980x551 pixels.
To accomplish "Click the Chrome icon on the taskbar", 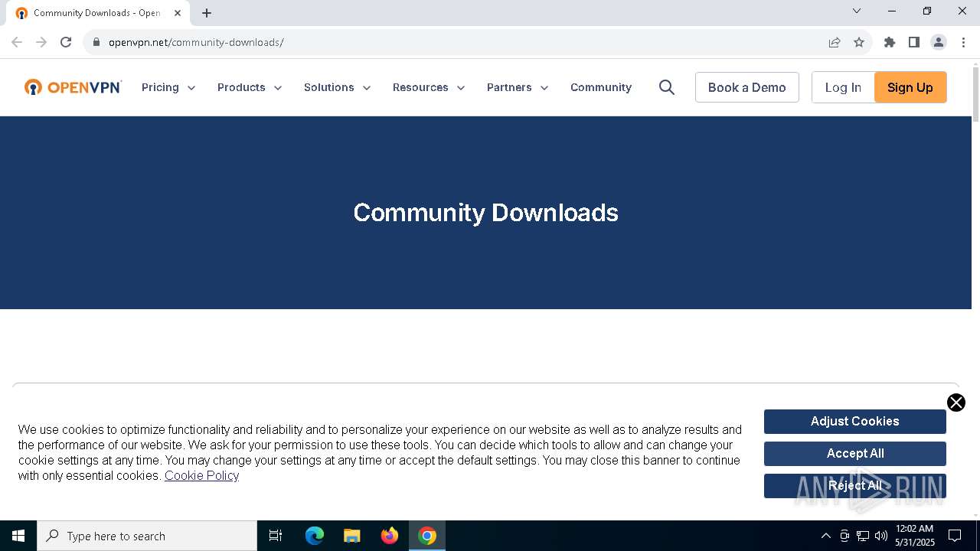I will (427, 536).
